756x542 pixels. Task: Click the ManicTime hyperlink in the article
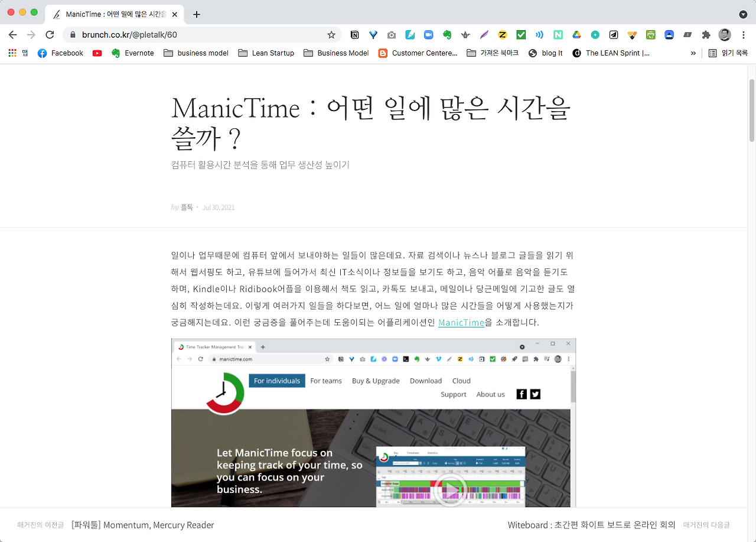tap(461, 323)
